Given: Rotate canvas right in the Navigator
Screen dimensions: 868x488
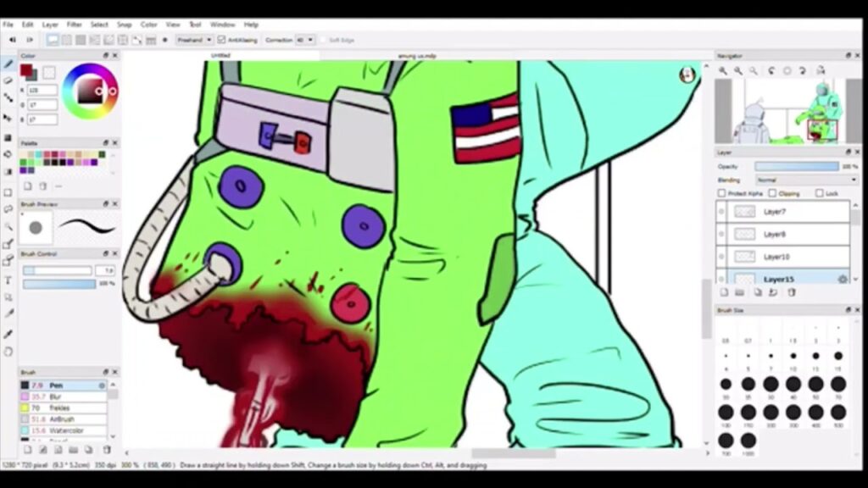Looking at the screenshot, I should pyautogui.click(x=803, y=71).
